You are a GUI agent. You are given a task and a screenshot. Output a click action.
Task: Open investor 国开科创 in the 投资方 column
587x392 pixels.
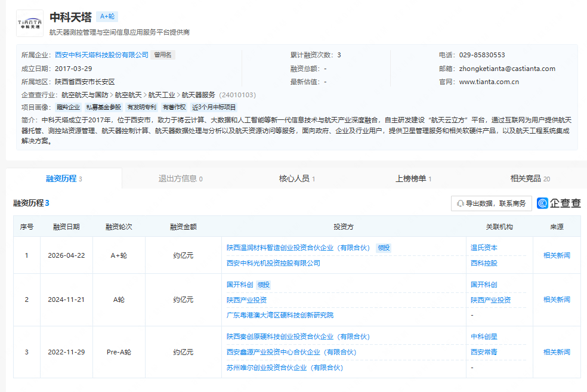pos(240,285)
